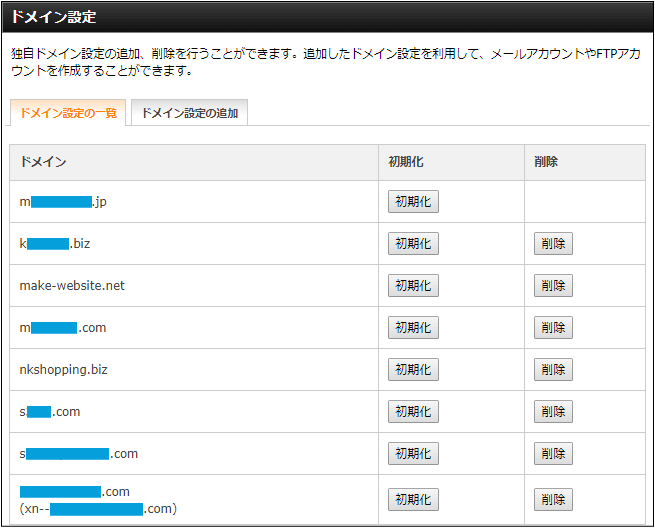Select the make-website.net domain text

point(72,286)
